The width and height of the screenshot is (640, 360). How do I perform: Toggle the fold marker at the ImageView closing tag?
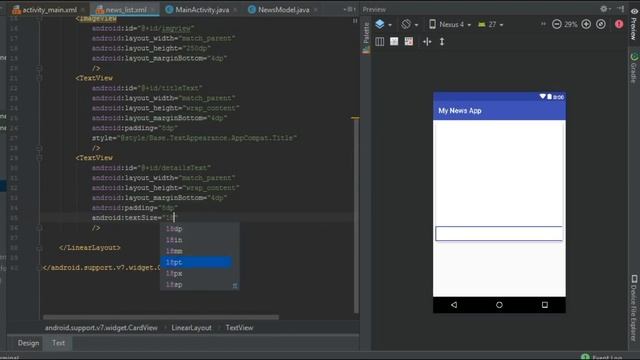(39, 68)
